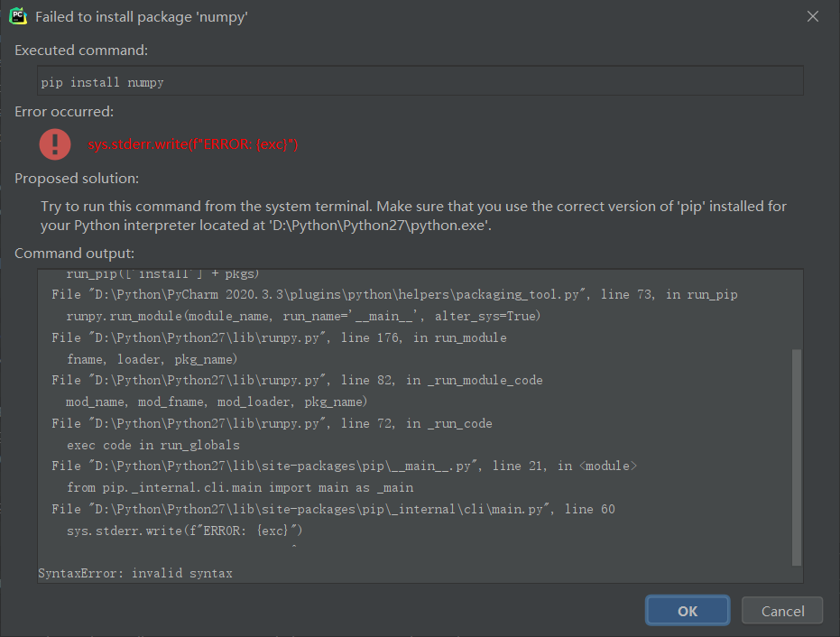Click the pip __main__.py line 21 row

coord(344,466)
